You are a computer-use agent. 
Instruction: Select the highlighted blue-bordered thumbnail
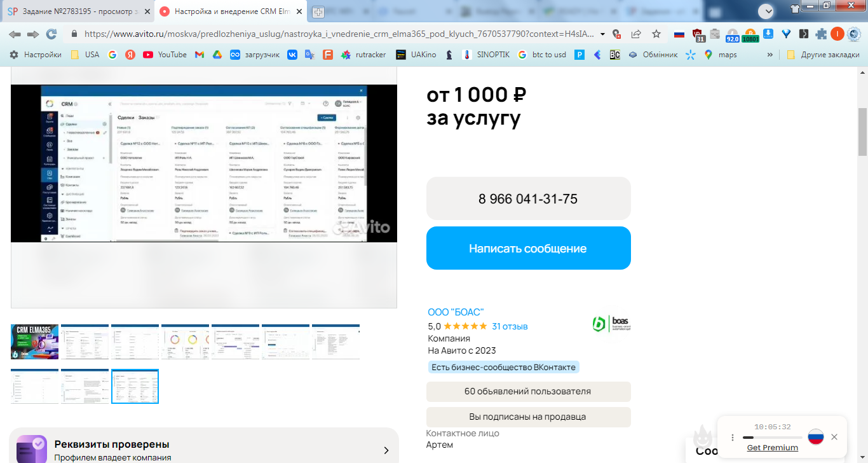coord(135,386)
